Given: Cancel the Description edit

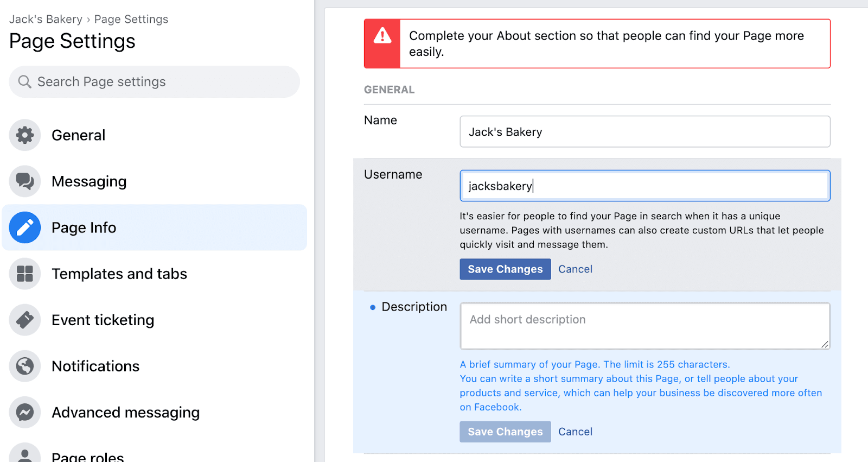Looking at the screenshot, I should tap(575, 432).
